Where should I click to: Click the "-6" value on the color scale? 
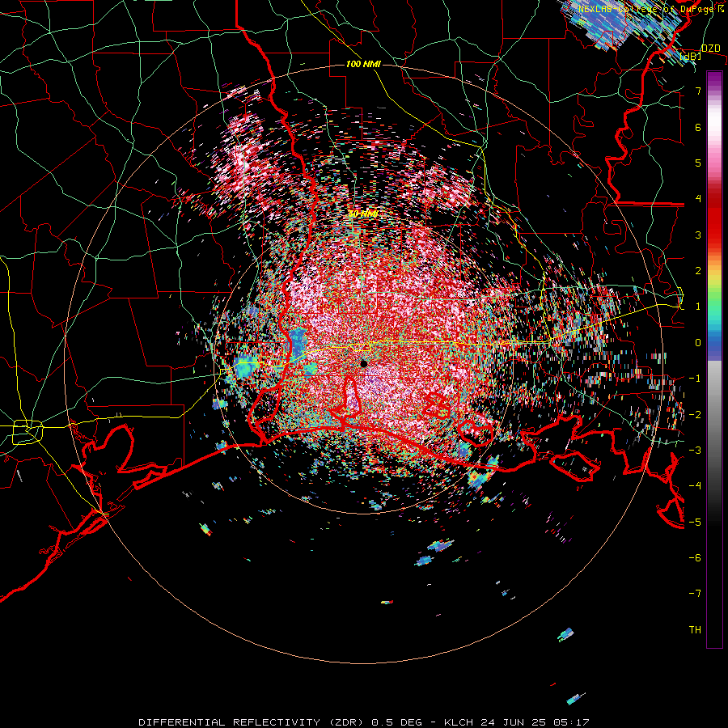(695, 558)
